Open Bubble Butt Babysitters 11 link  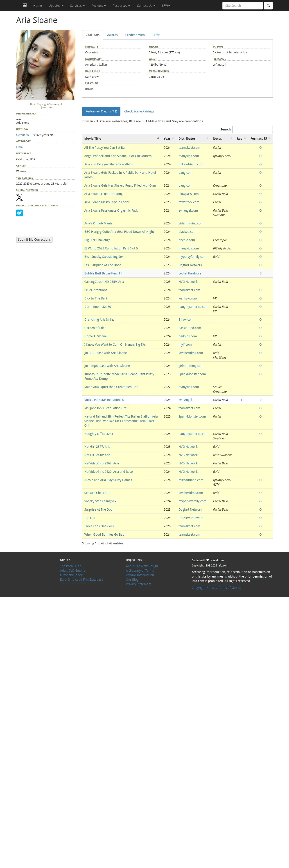click(103, 274)
